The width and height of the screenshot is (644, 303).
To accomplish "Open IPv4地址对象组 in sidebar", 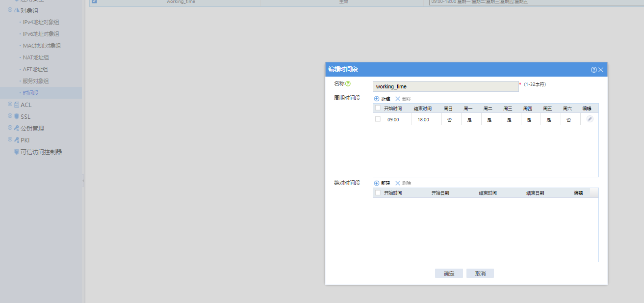I will 41,22.
